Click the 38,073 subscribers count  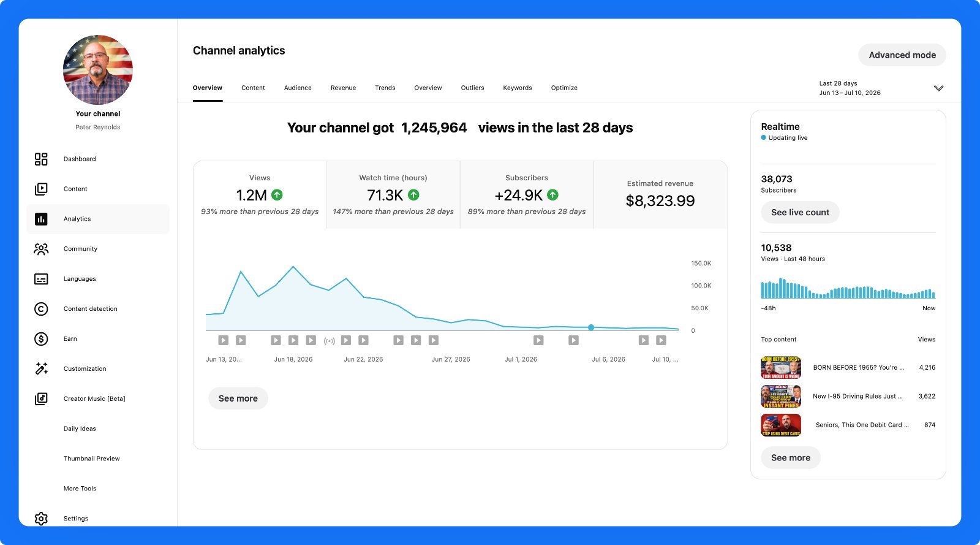[777, 179]
